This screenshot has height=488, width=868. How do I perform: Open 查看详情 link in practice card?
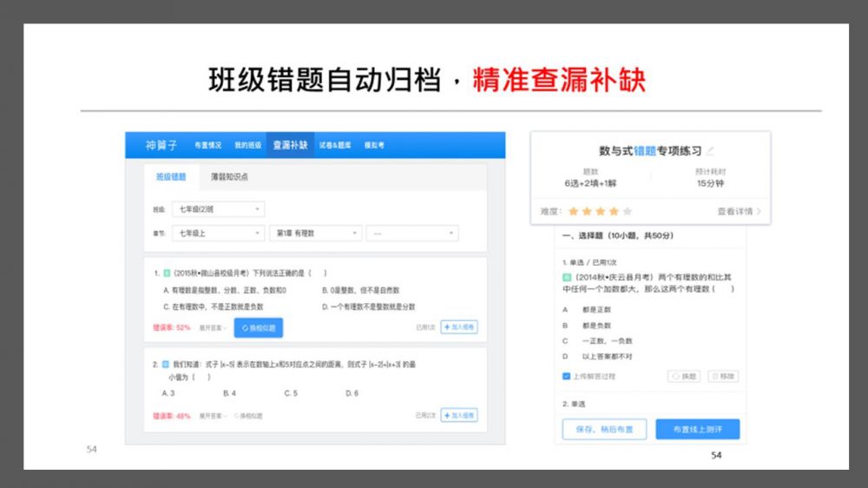(739, 211)
